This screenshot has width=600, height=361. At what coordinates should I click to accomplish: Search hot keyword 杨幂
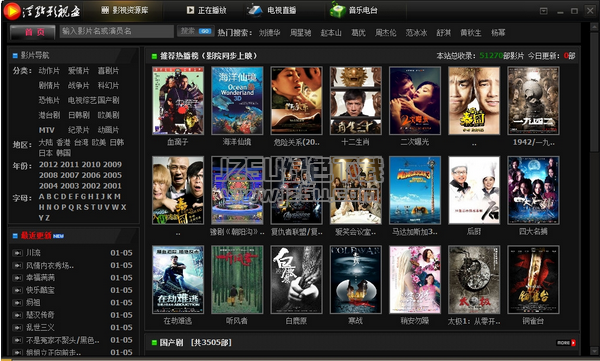[498, 33]
